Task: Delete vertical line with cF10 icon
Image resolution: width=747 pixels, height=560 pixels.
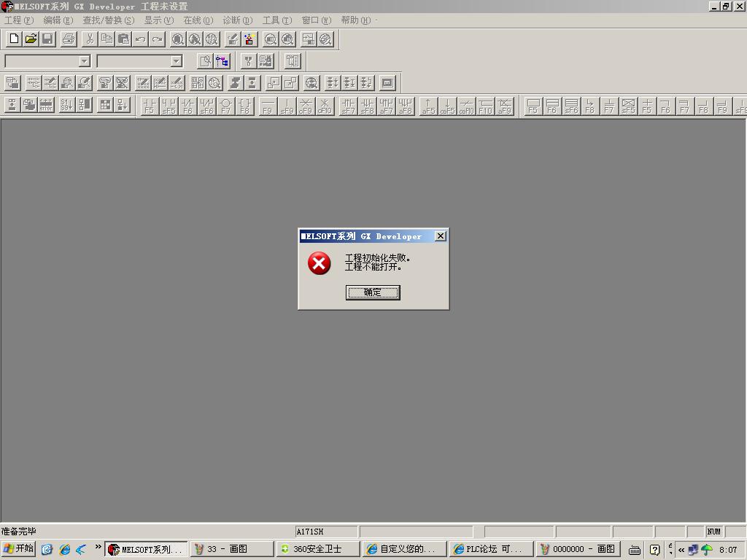Action: (325, 106)
